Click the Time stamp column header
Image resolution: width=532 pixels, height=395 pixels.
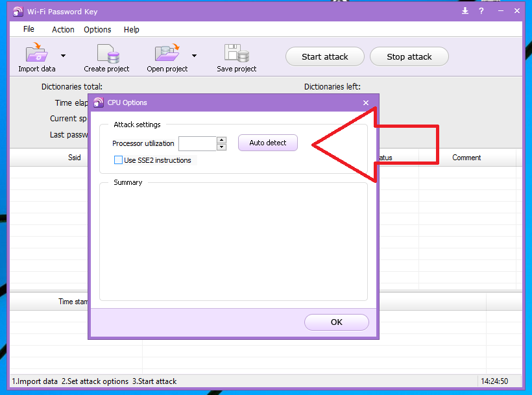73,302
